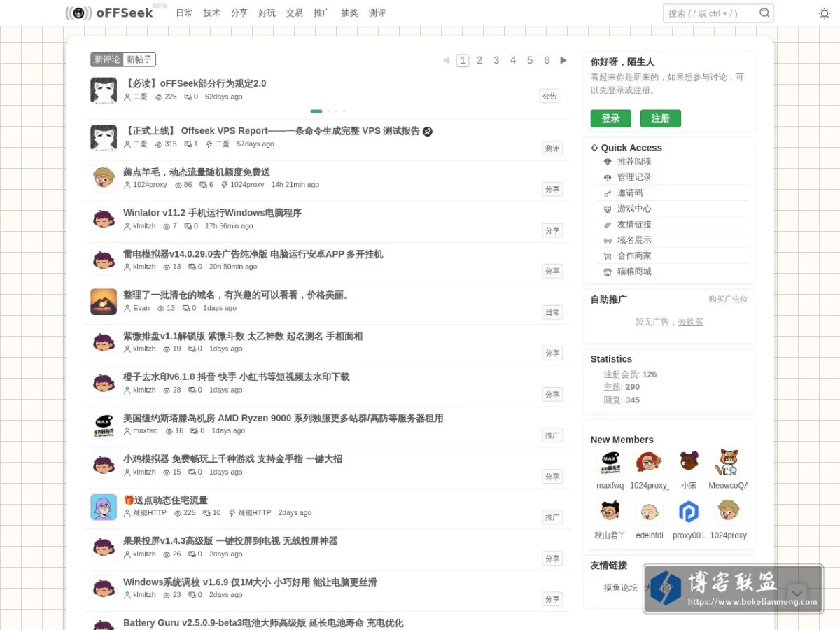
Task: Click the search magnifier icon
Action: click(764, 13)
